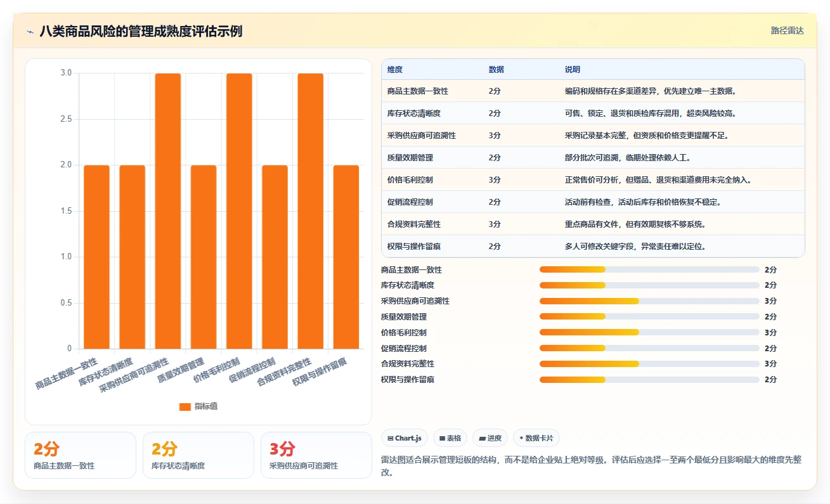Click the 合规资料完整性 bar in chart
The height and width of the screenshot is (504, 830).
click(311, 211)
